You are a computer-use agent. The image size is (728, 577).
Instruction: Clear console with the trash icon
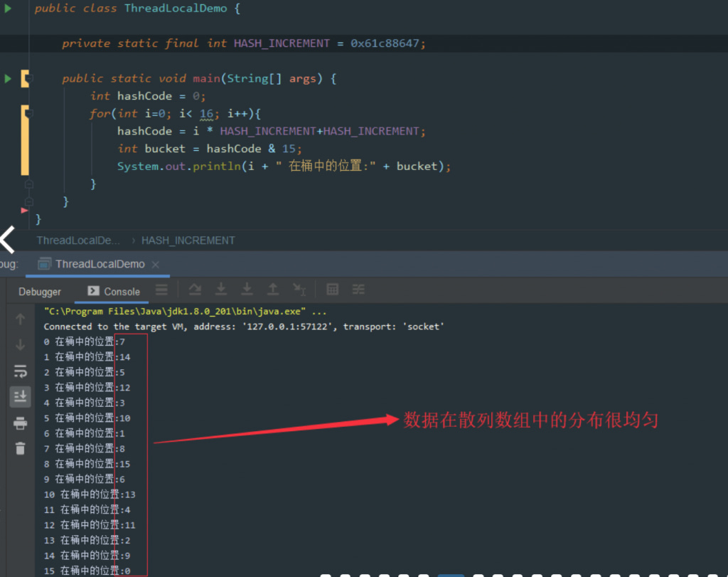20,448
